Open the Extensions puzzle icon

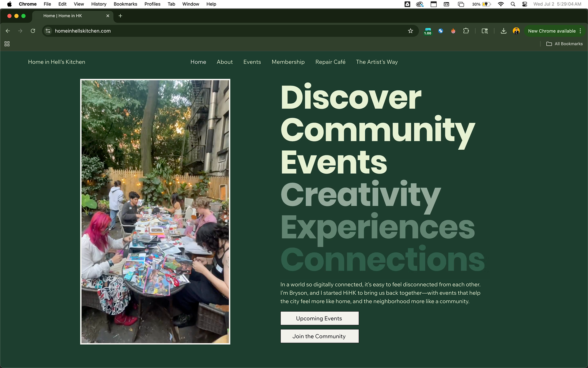(466, 31)
